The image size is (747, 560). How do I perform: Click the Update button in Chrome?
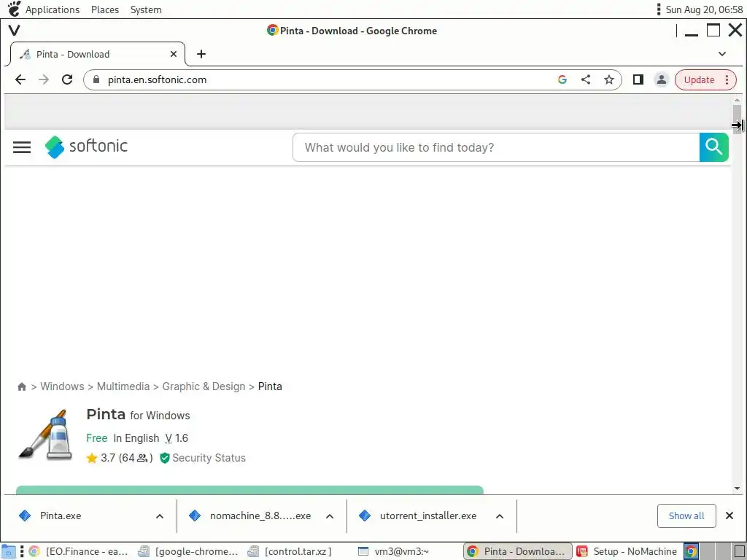click(699, 79)
